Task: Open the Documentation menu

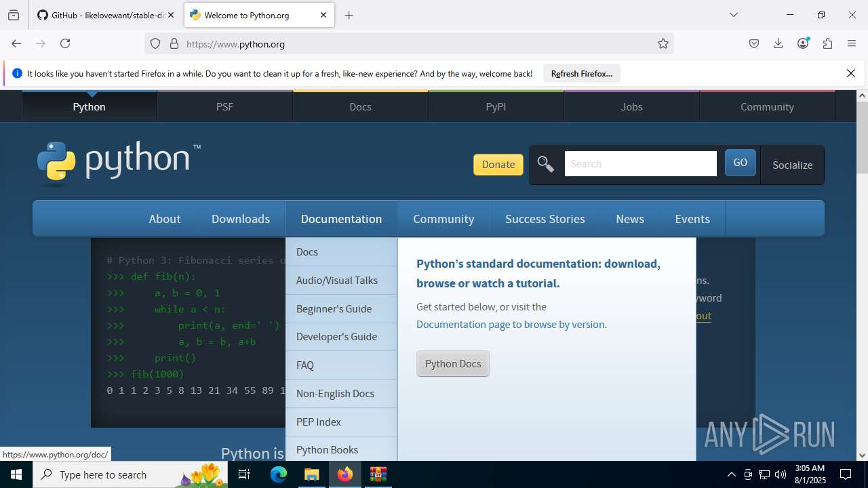Action: pyautogui.click(x=341, y=219)
